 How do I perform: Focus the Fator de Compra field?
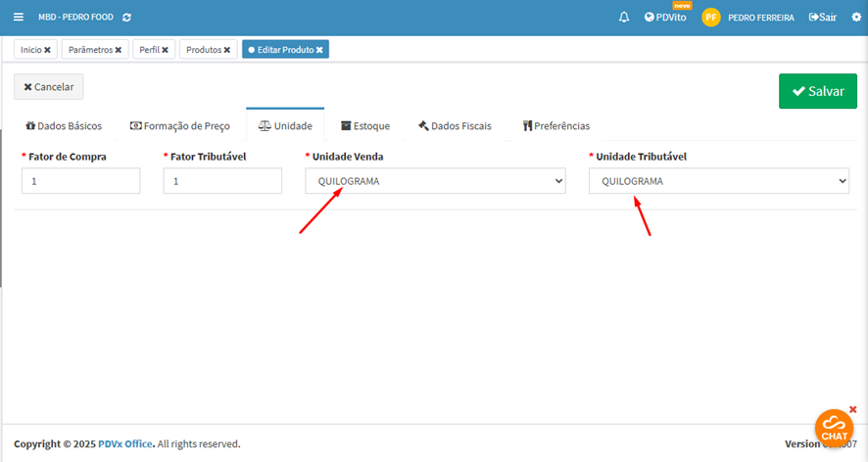click(x=80, y=181)
